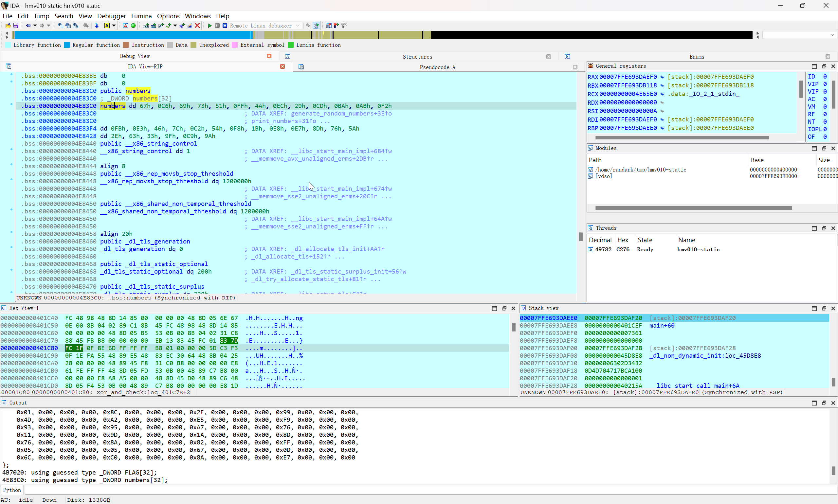
Task: Click the add breakpoint icon
Action: coord(336,26)
